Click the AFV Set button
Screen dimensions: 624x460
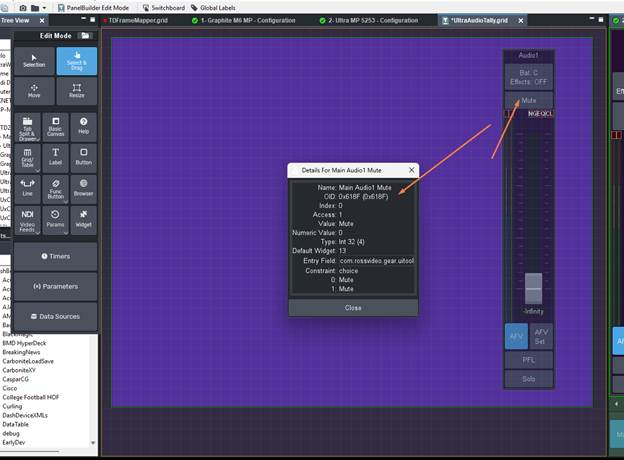click(x=541, y=336)
